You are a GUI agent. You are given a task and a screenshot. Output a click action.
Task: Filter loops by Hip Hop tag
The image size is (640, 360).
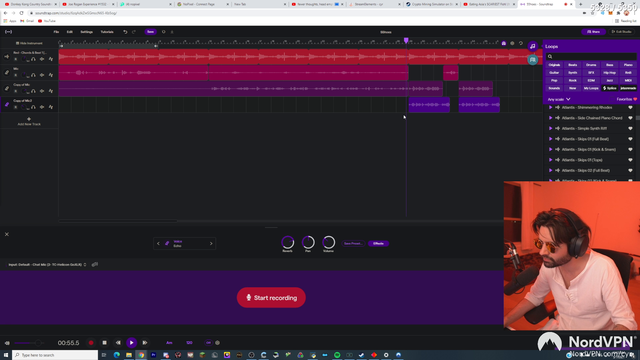point(609,73)
